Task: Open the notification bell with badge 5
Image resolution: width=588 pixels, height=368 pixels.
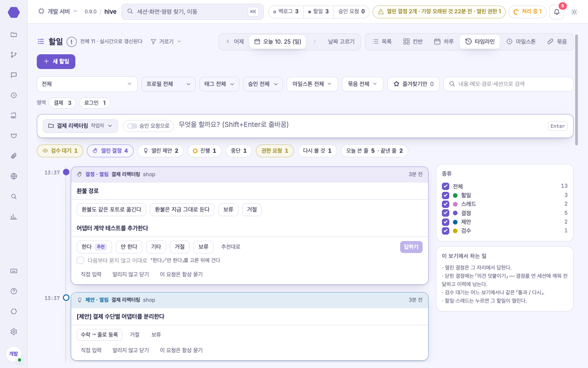Action: click(557, 11)
